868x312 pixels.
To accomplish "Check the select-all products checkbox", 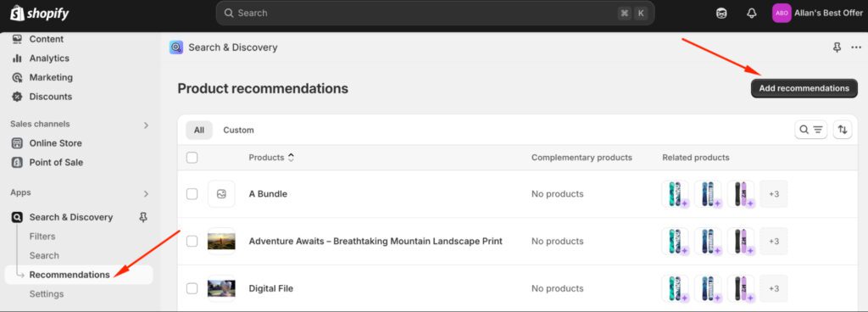I will 192,158.
